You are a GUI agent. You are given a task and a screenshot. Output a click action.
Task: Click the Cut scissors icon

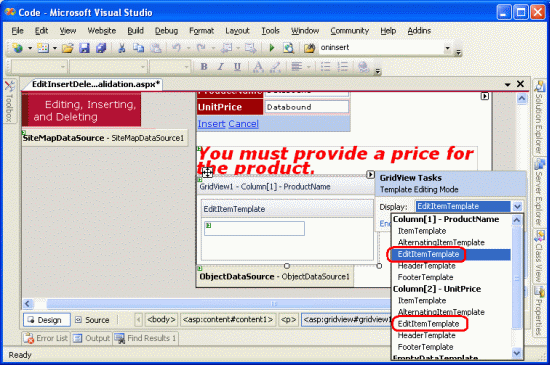pos(122,48)
